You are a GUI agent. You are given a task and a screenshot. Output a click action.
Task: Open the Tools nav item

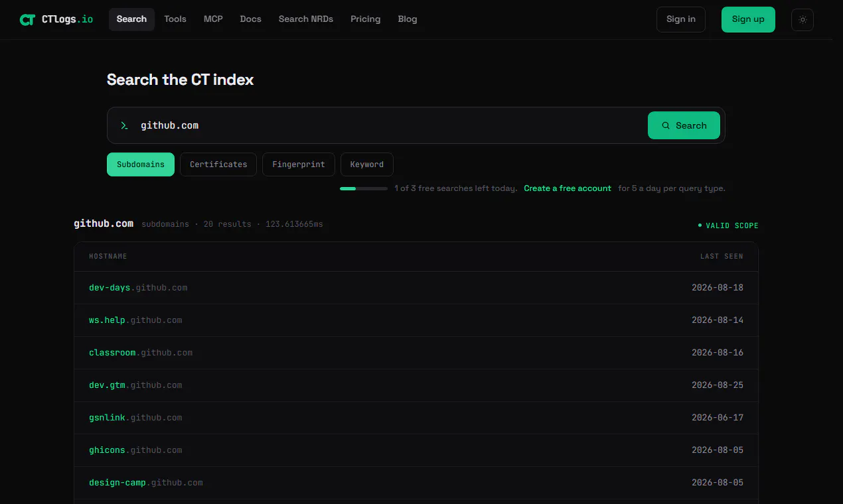pyautogui.click(x=175, y=19)
